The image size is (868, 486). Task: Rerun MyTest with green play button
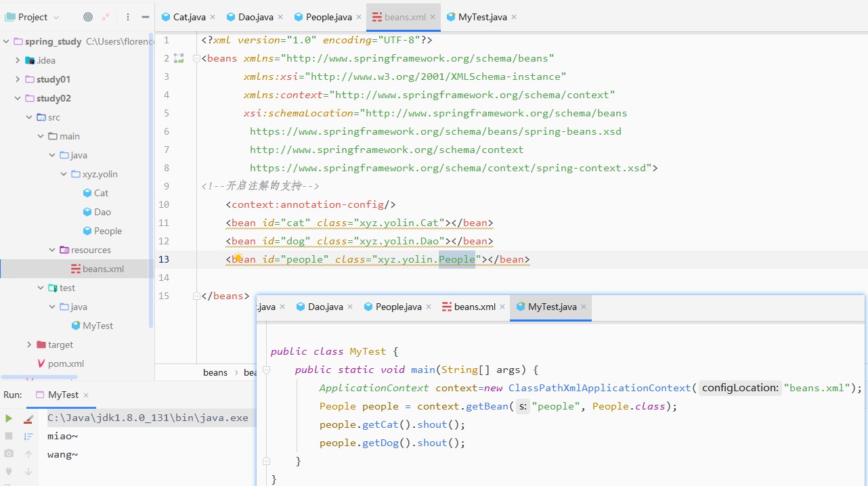click(x=9, y=419)
